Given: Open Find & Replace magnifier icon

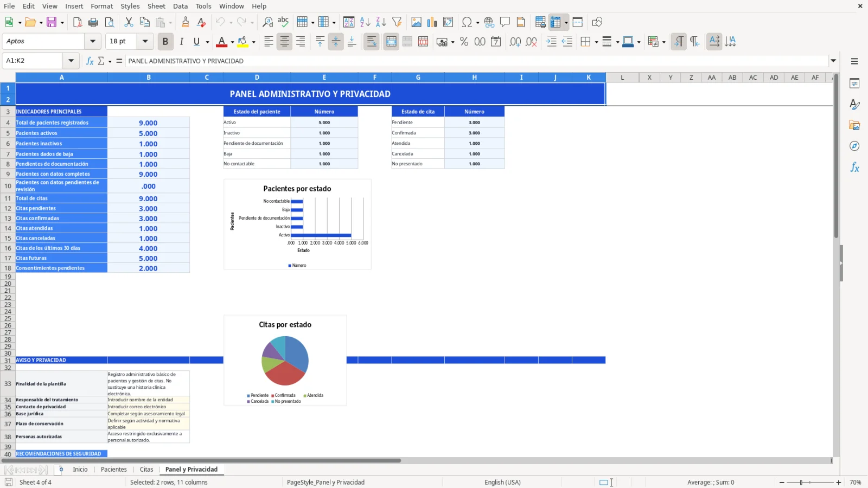Looking at the screenshot, I should click(267, 22).
